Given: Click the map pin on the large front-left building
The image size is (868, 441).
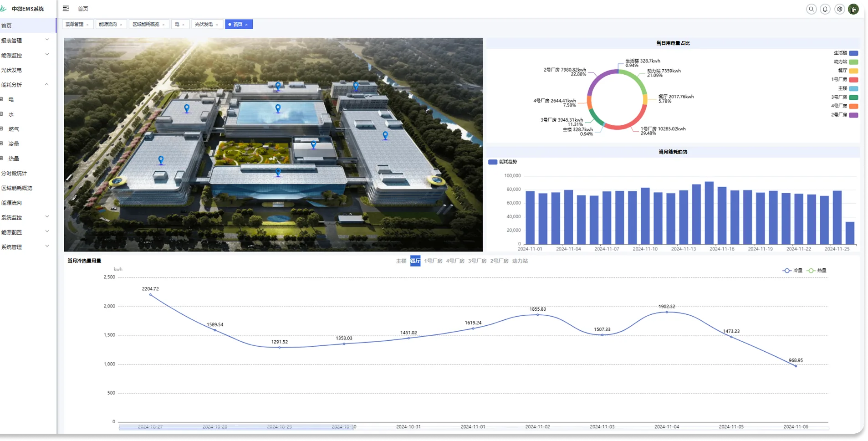Looking at the screenshot, I should 161,160.
